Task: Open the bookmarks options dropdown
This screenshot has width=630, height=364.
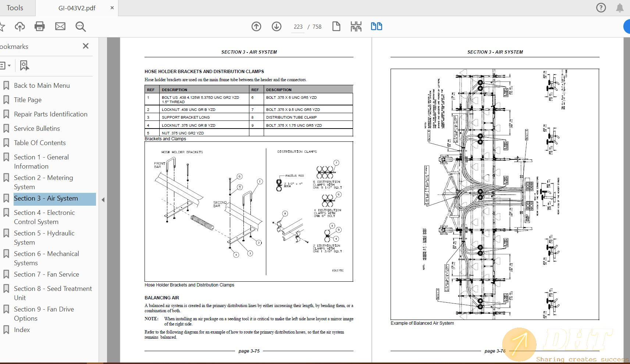Action: [5, 66]
